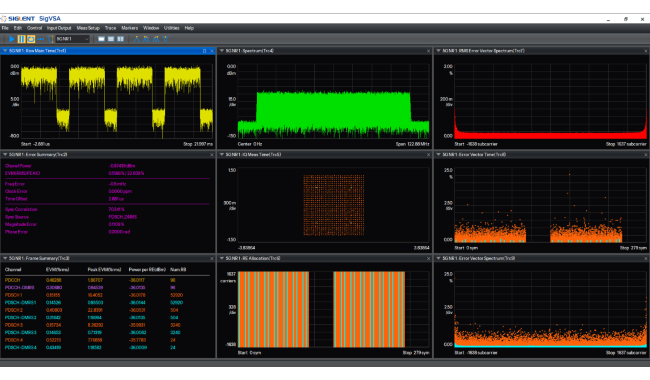
Task: Close the RMS Error Vector Spectrum panel
Action: tap(646, 51)
